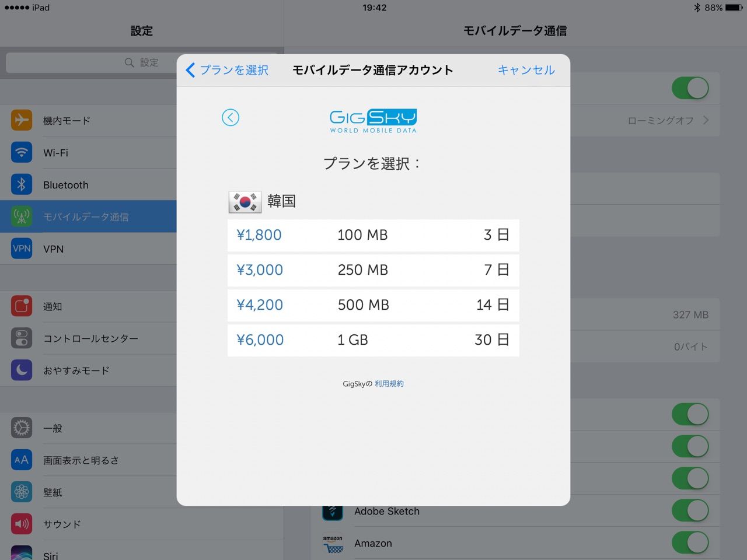The width and height of the screenshot is (747, 560).
Task: Tap the 19:42 clock in status bar
Action: pyautogui.click(x=374, y=8)
